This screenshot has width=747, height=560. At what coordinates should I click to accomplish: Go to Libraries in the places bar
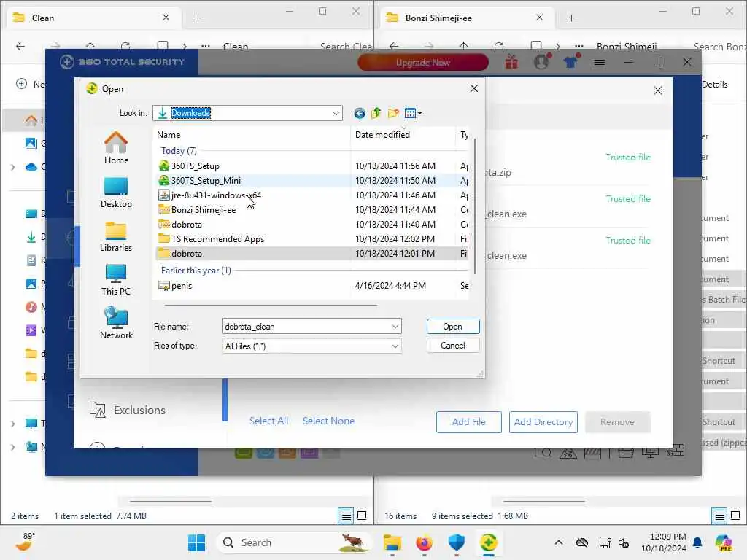(116, 236)
